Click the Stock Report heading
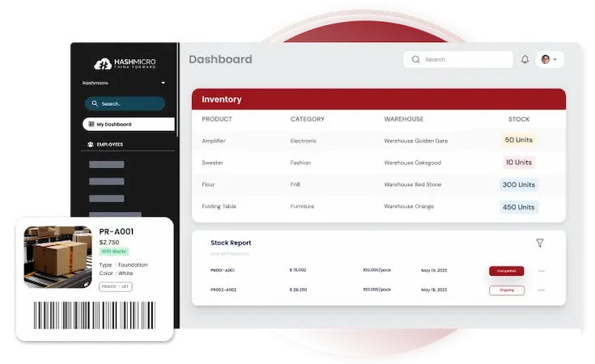 (231, 243)
